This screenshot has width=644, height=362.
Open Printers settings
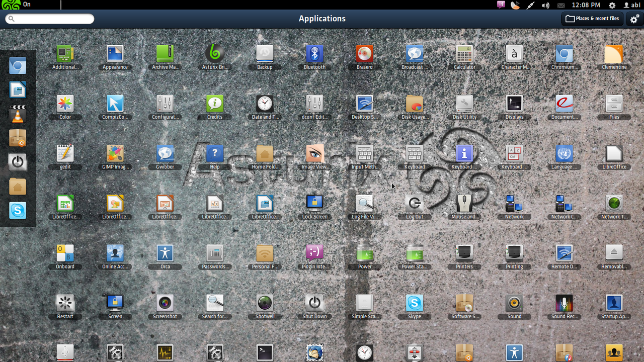(x=464, y=253)
